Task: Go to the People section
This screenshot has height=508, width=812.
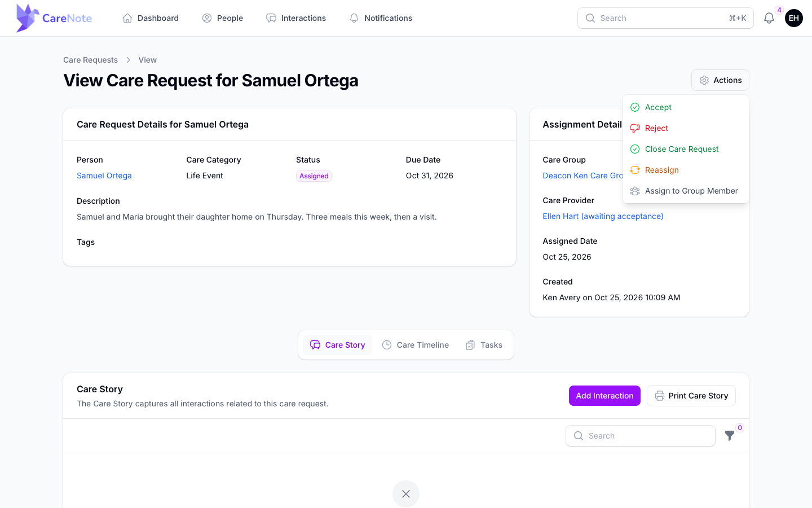Action: pos(223,18)
